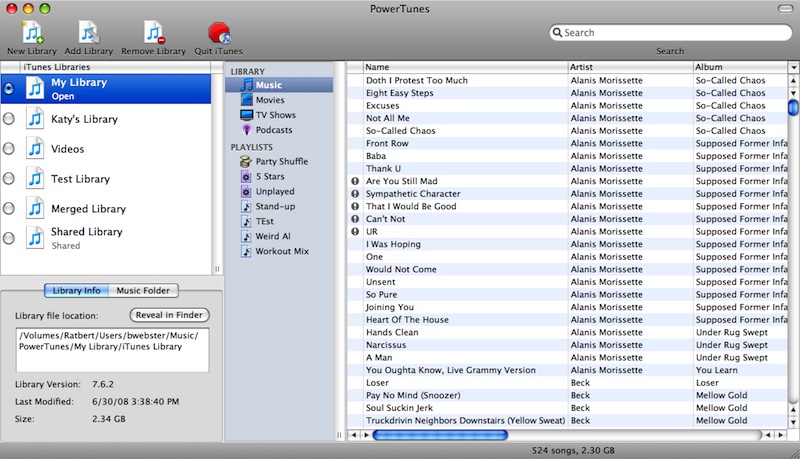Image resolution: width=800 pixels, height=459 pixels.
Task: Select Katy's Library radio button
Action: [x=9, y=119]
